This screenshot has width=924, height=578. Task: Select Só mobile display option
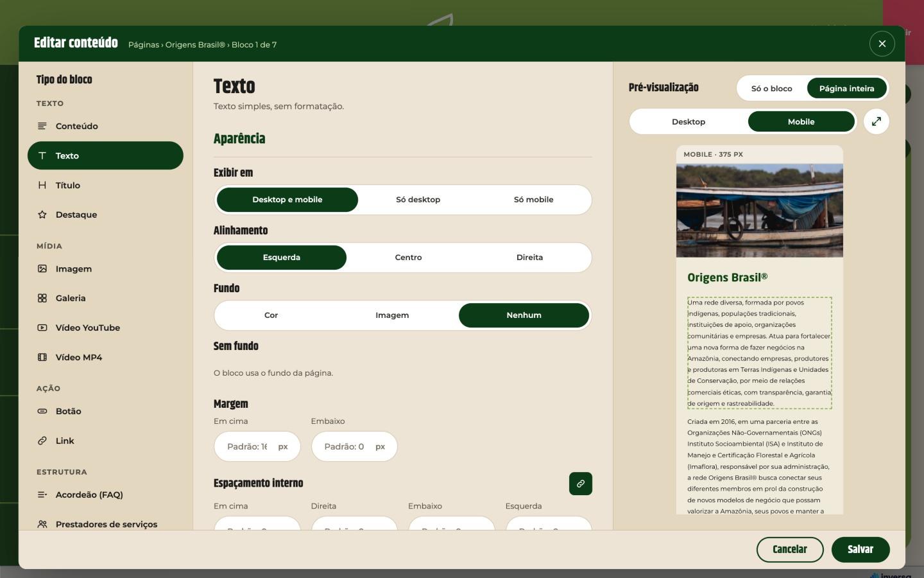533,200
